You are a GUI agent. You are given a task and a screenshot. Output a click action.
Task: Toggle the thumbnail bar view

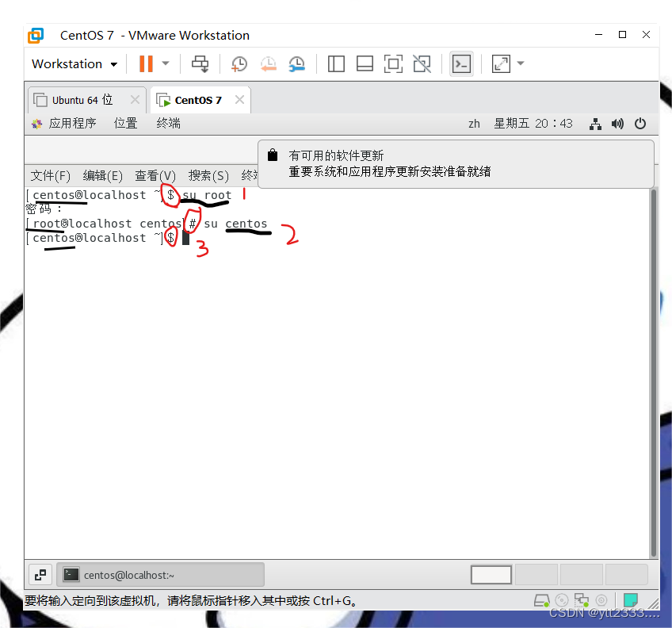(365, 64)
